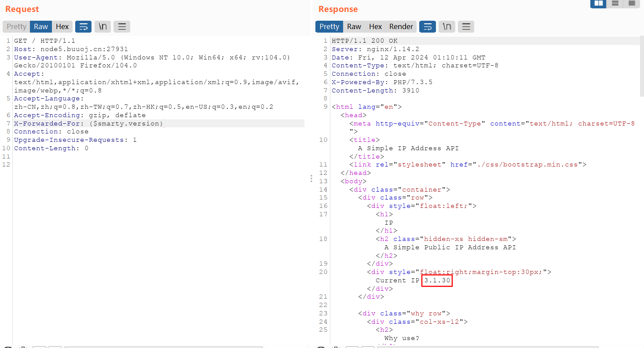644x348 pixels.
Task: Click the User-Agent header name
Action: tap(38, 57)
